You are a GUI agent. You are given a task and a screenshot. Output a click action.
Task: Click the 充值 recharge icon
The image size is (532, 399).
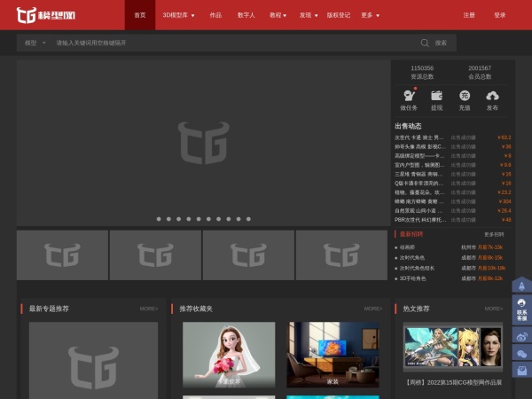(465, 96)
